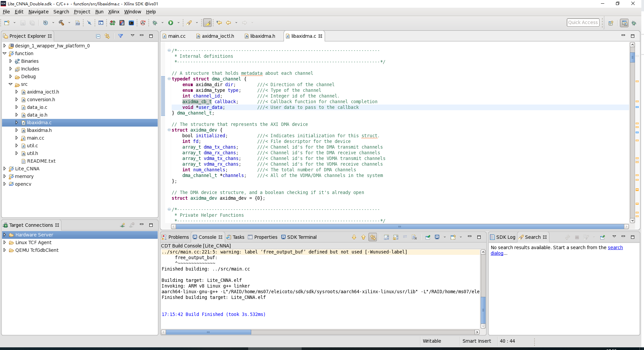This screenshot has height=350, width=644.
Task: Expand the Lite_CNNA project
Action: (x=4, y=169)
